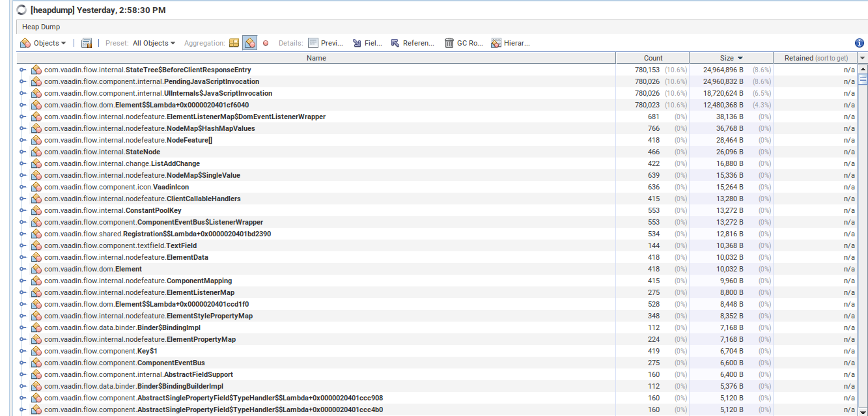868x416 pixels.
Task: Open the column chooser dropdown arrow
Action: click(x=863, y=58)
